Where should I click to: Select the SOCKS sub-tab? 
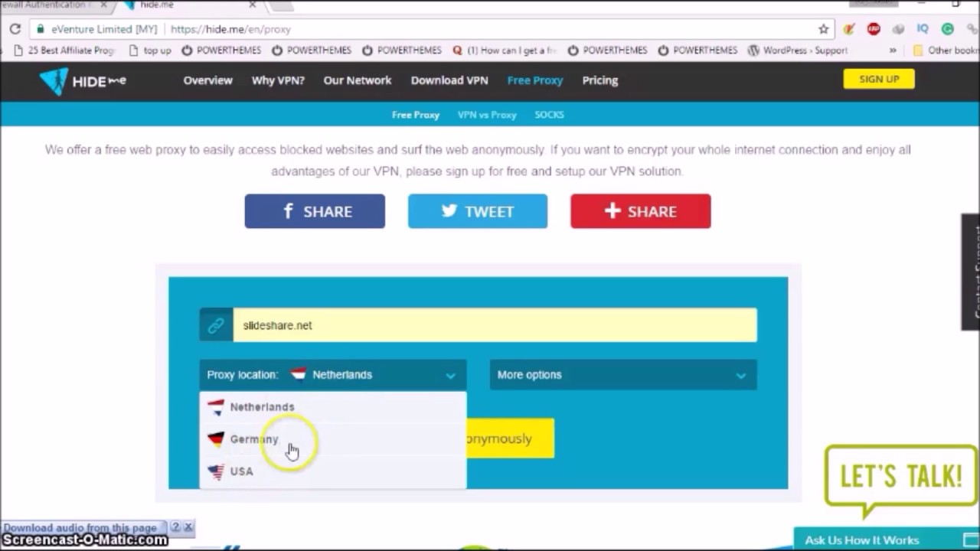click(549, 115)
